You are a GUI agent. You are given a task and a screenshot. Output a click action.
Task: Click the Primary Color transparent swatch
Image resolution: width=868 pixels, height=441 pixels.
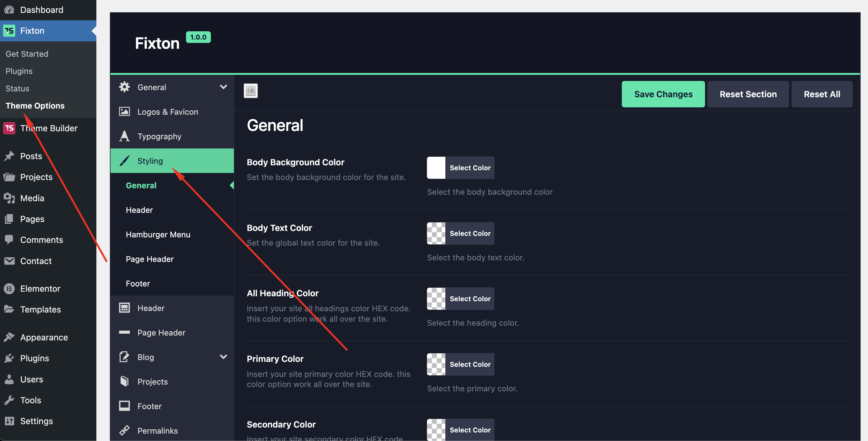point(436,364)
